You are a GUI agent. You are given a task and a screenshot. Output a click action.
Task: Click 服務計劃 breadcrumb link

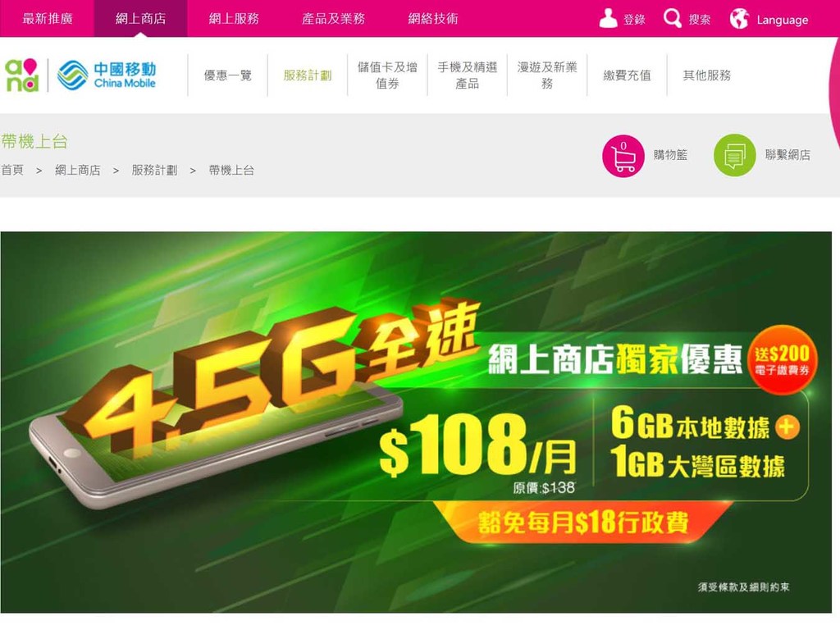pyautogui.click(x=154, y=170)
